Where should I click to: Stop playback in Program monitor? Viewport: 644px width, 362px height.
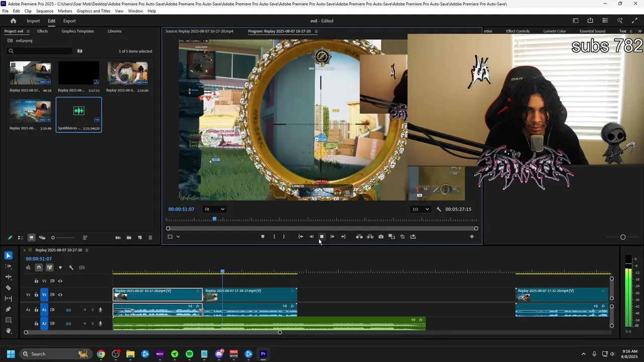pos(322,237)
